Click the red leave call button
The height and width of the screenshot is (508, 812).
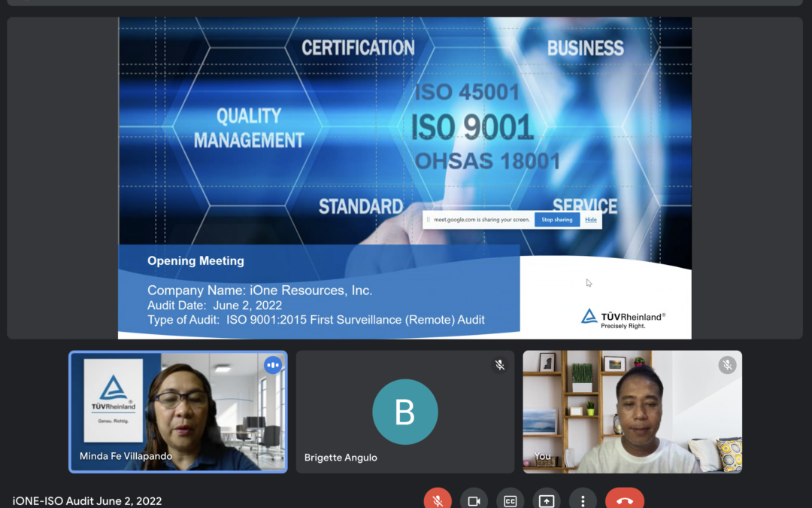tap(625, 500)
